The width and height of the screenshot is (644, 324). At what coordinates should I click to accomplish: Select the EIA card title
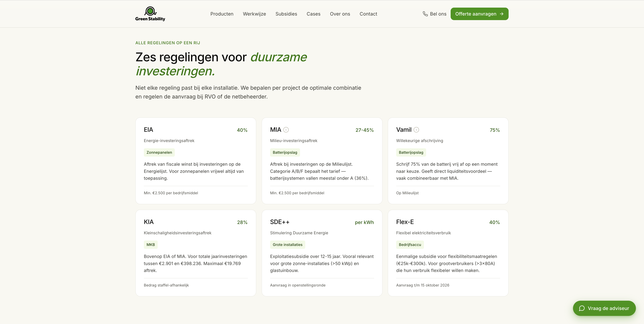coord(148,130)
